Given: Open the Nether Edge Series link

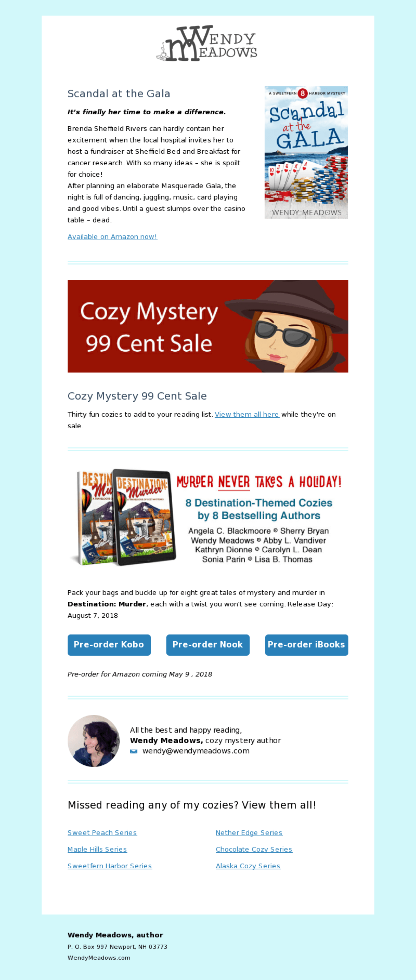Looking at the screenshot, I should [249, 832].
